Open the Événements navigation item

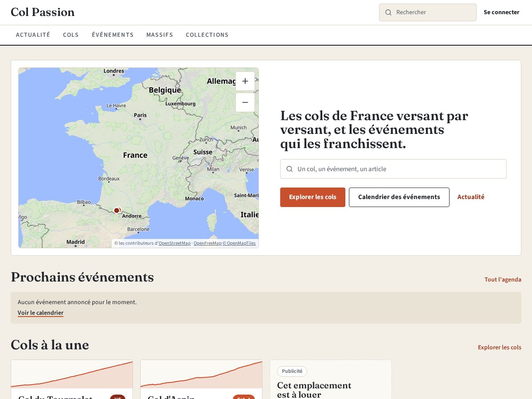click(113, 35)
